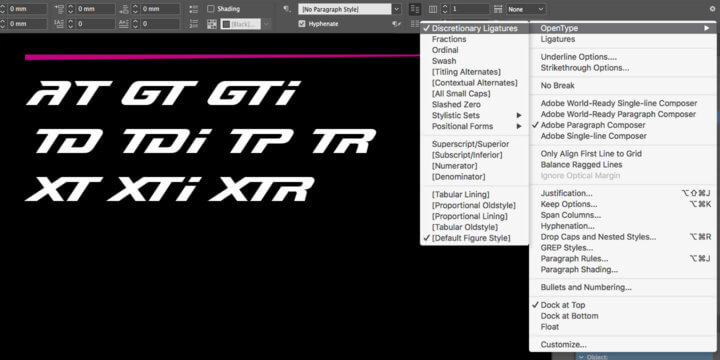Image resolution: width=720 pixels, height=360 pixels.
Task: Open the span columns None dropdown
Action: (x=526, y=9)
